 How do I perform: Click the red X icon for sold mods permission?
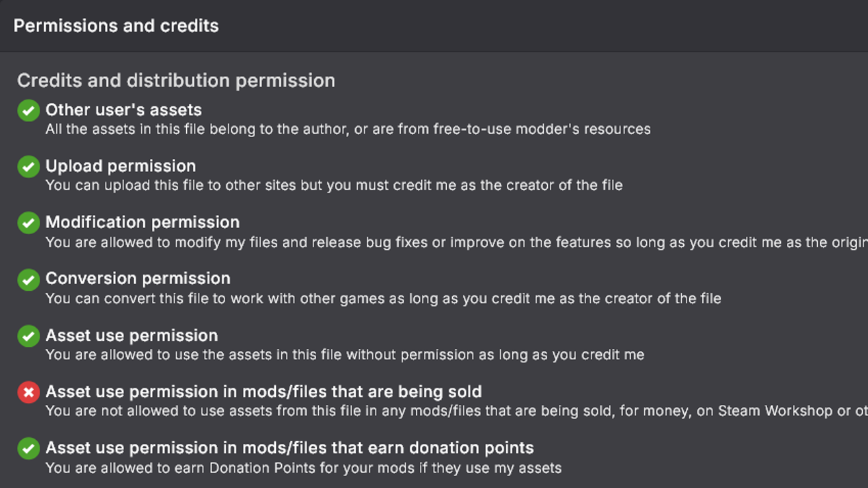pyautogui.click(x=28, y=392)
